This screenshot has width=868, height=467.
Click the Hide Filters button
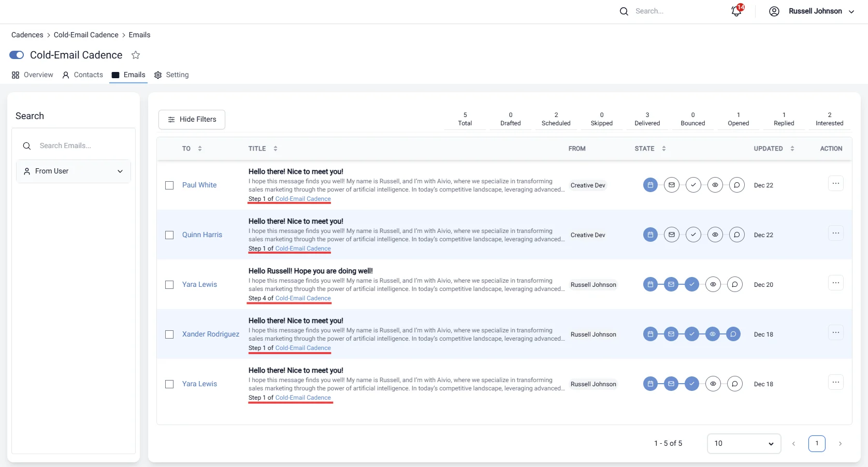point(192,120)
